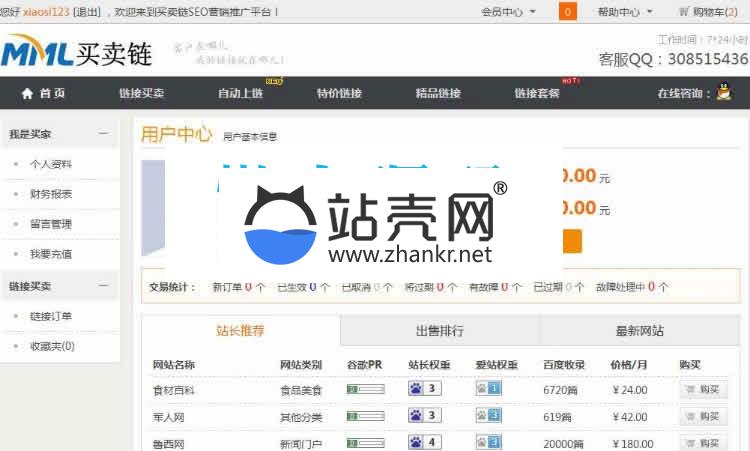750x451 pixels.
Task: Click the MML买卖链 site logo
Action: 77,52
